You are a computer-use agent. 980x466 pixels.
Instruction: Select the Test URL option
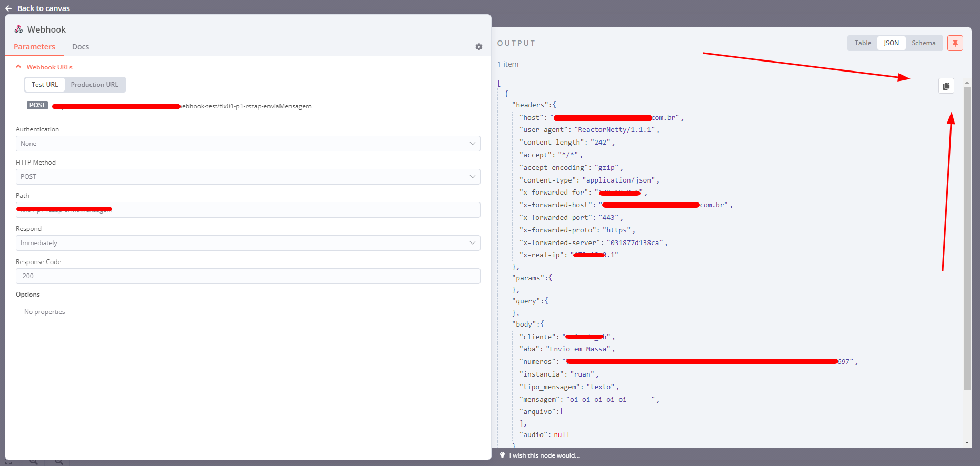pyautogui.click(x=45, y=85)
